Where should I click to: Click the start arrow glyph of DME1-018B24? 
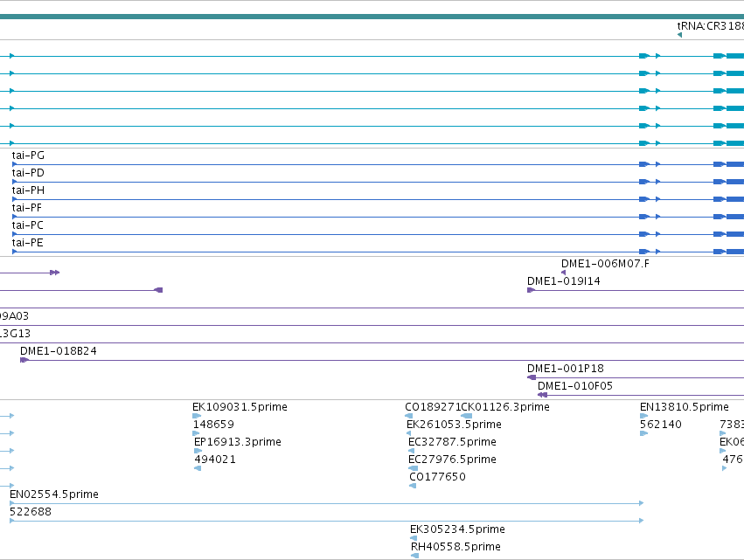pyautogui.click(x=24, y=360)
